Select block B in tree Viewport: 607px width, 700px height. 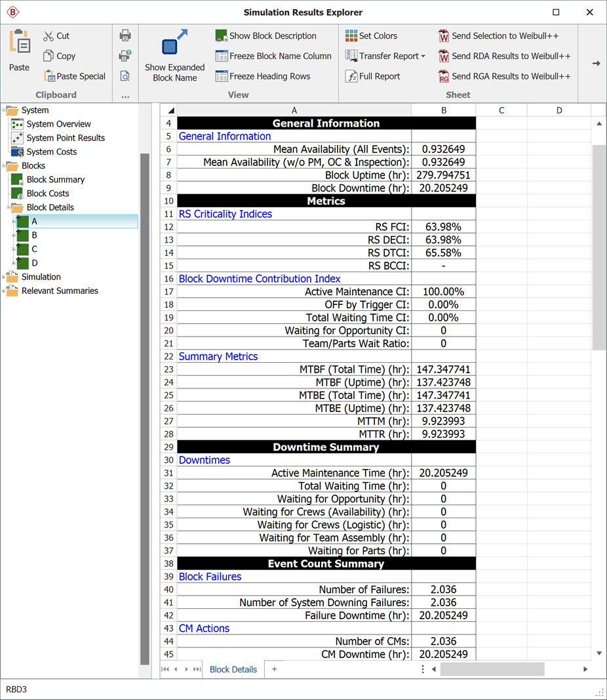tap(34, 235)
